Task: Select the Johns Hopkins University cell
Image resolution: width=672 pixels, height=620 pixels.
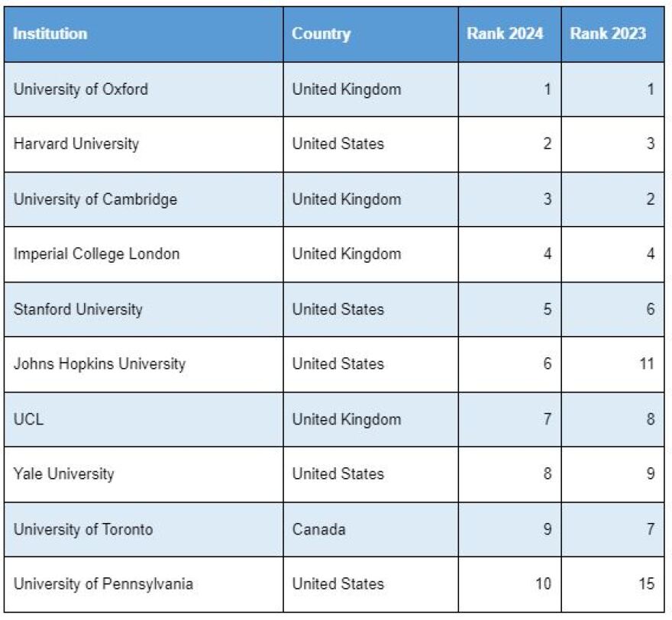Action: (x=99, y=364)
